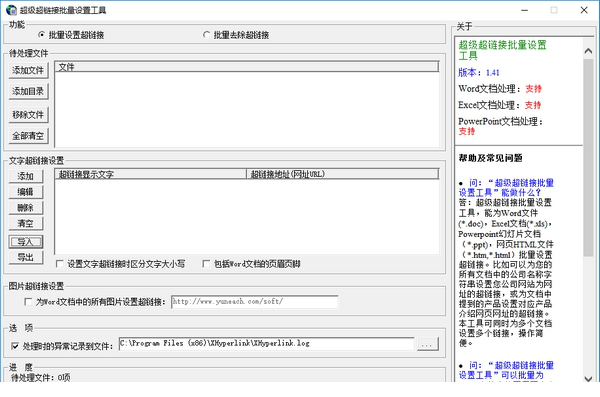Click the Excel文档处理: 支持 text
600x397 pixels.
(500, 105)
